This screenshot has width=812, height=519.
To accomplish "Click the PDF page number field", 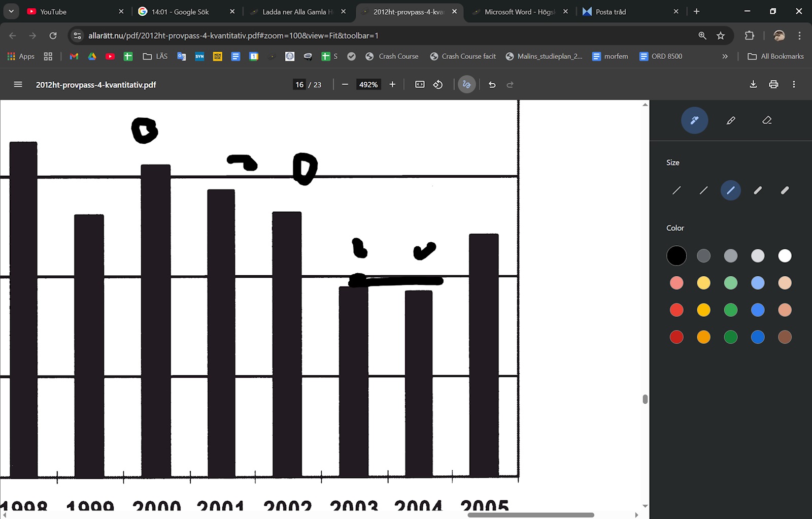I will [299, 85].
